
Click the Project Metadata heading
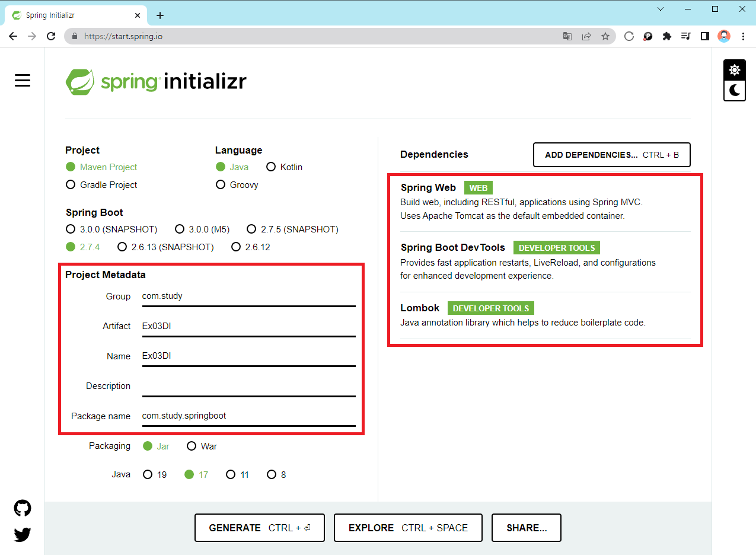pos(106,275)
